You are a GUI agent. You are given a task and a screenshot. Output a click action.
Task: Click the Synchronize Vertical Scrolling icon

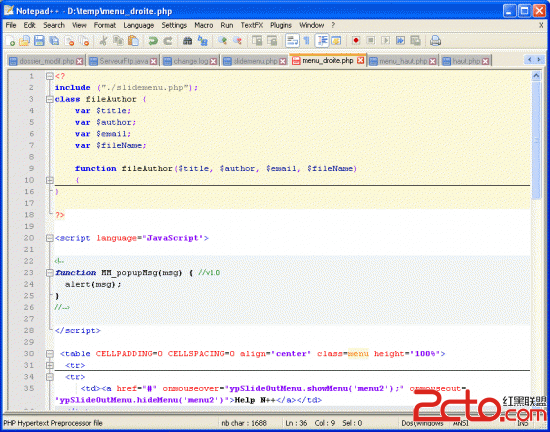coord(257,41)
